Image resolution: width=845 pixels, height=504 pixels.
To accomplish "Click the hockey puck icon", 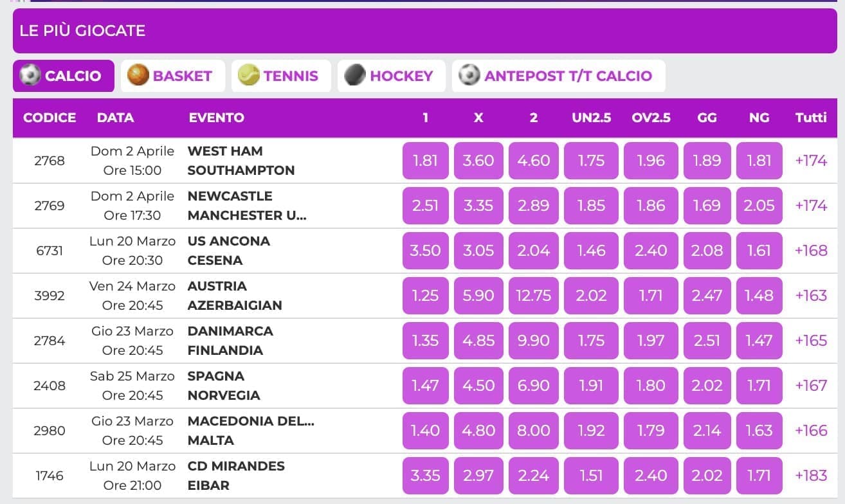I will [x=355, y=76].
